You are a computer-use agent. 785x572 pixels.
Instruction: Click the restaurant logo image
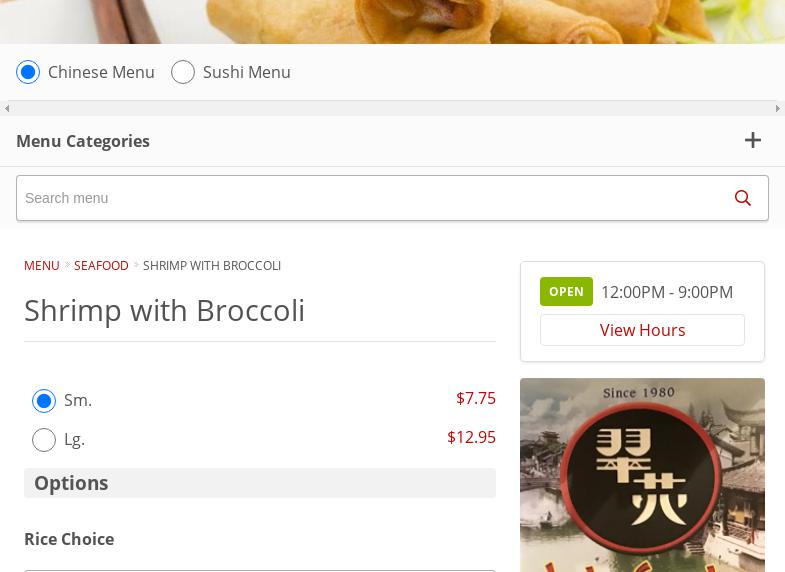pos(642,475)
